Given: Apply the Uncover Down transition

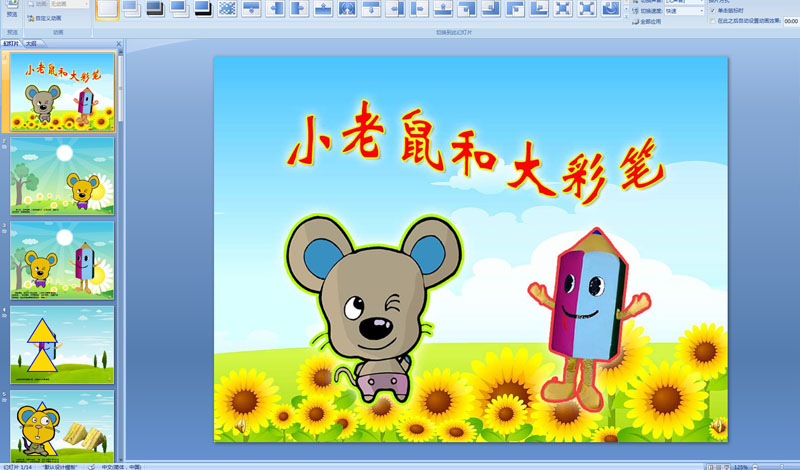Looking at the screenshot, I should (371, 8).
